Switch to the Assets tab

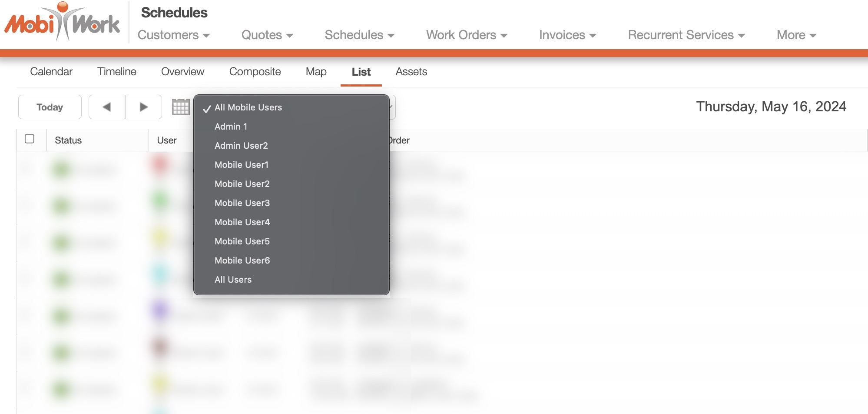[411, 72]
